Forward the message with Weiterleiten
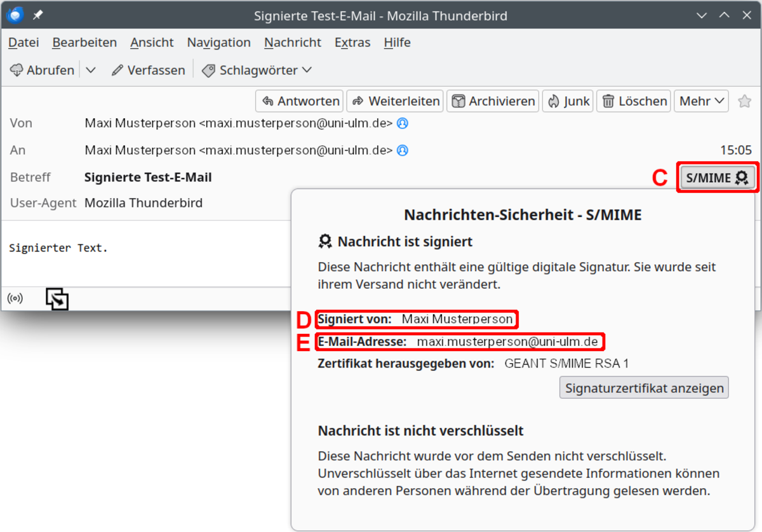 tap(396, 101)
